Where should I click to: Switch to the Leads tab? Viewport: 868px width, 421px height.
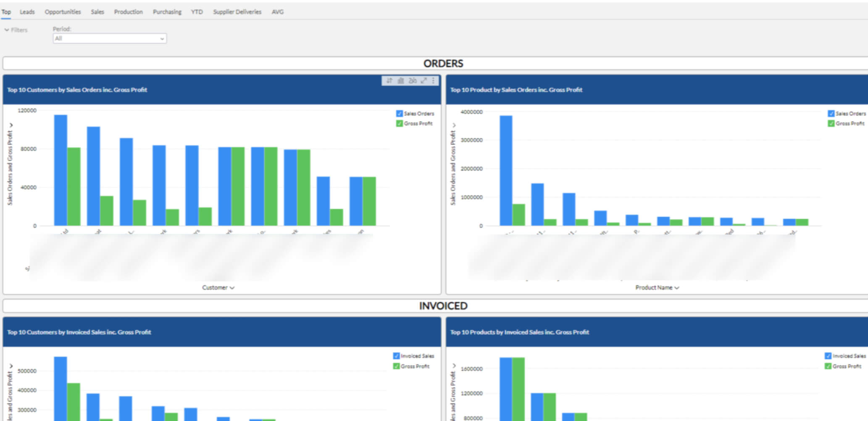pyautogui.click(x=27, y=12)
